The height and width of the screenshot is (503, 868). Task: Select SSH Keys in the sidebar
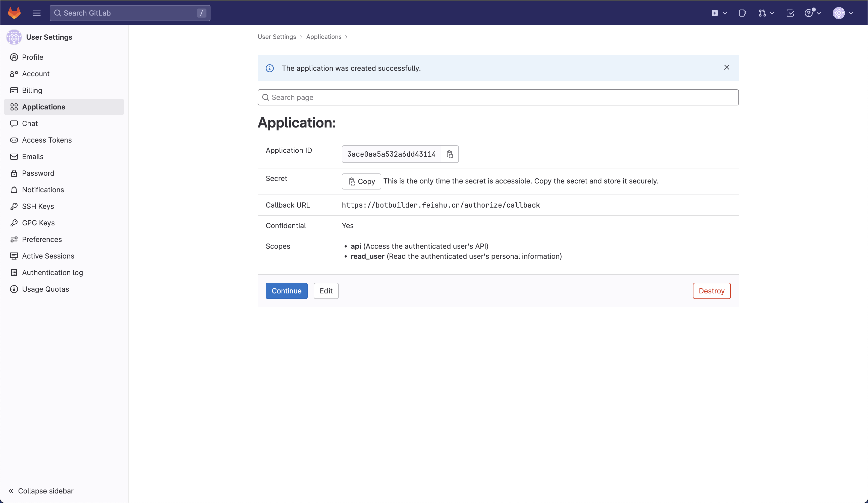38,206
